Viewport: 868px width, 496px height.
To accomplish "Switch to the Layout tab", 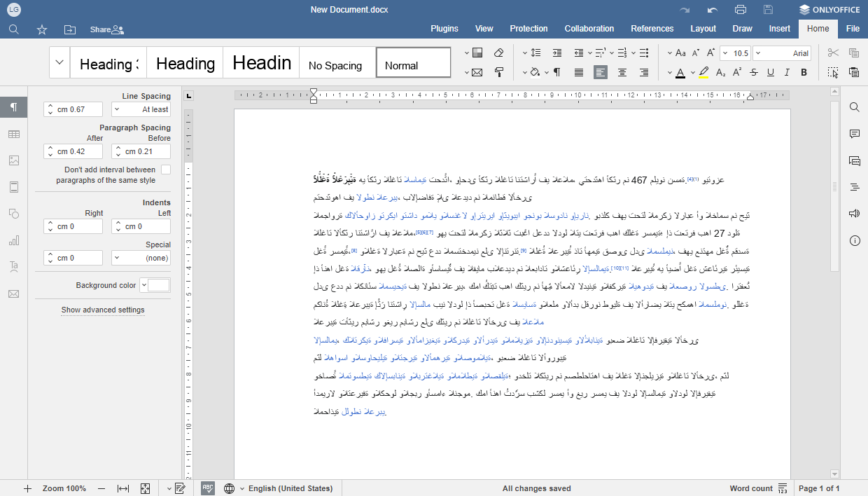I will tap(703, 29).
